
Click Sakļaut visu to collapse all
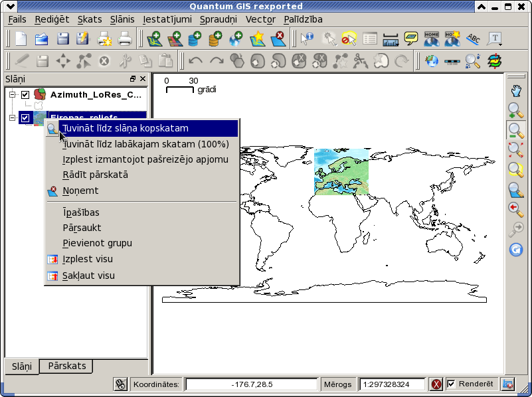142,276
